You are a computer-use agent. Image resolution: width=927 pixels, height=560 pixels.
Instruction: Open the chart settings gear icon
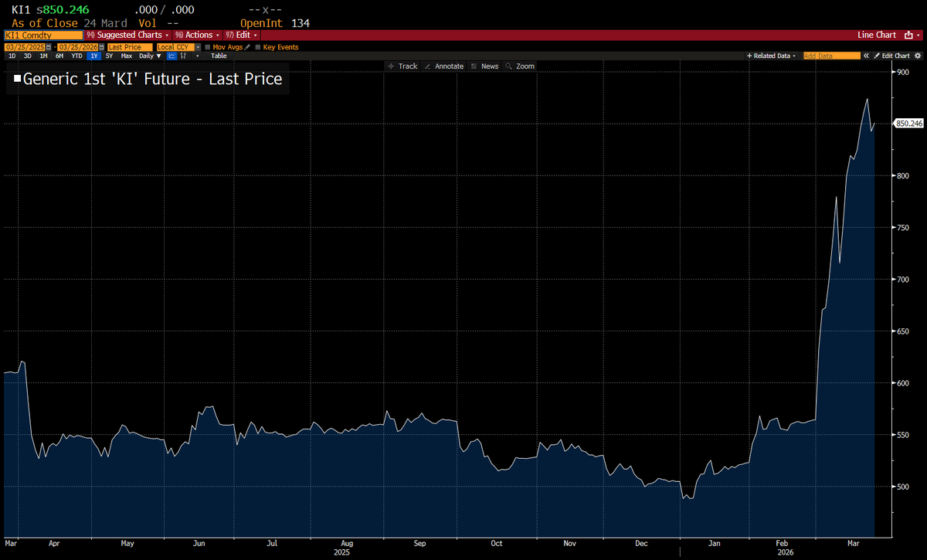click(918, 56)
